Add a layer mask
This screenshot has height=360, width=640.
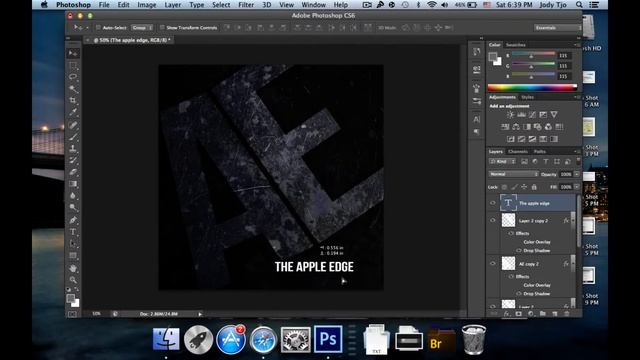[518, 313]
